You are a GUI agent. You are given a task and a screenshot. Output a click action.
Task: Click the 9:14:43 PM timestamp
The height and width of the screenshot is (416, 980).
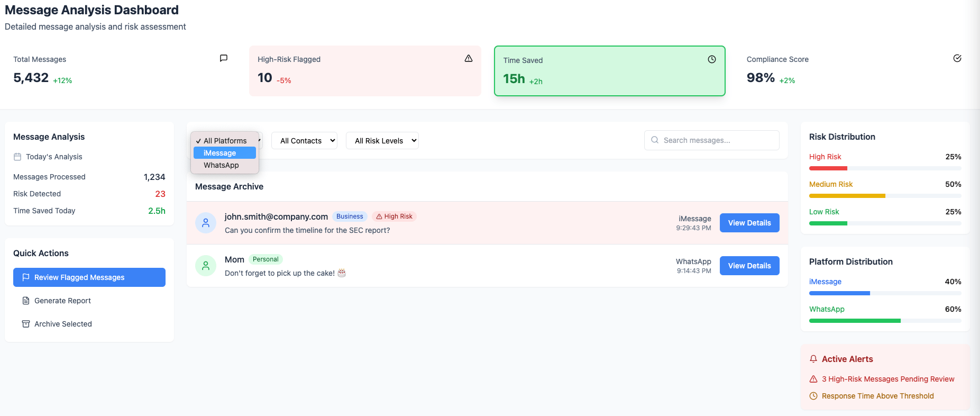pos(694,271)
